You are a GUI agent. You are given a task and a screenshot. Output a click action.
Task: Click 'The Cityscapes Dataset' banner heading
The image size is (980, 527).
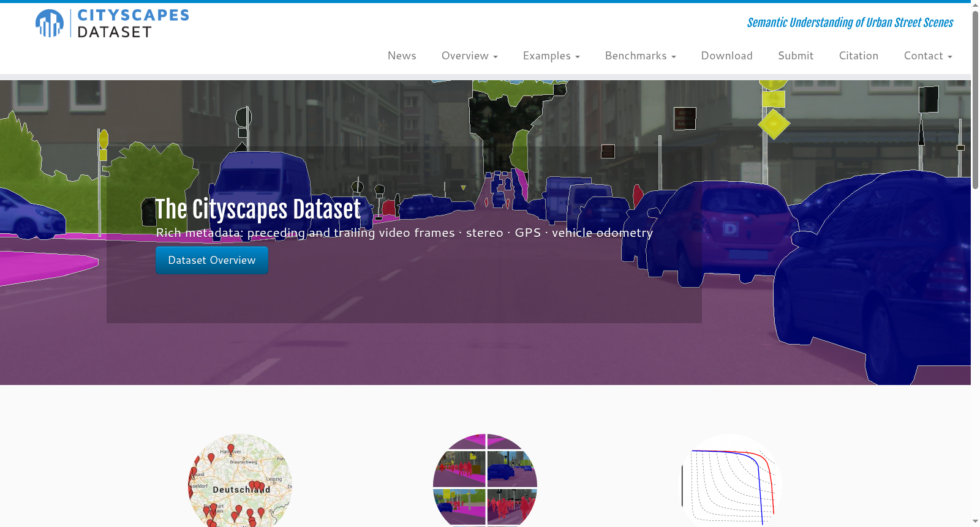pos(258,209)
